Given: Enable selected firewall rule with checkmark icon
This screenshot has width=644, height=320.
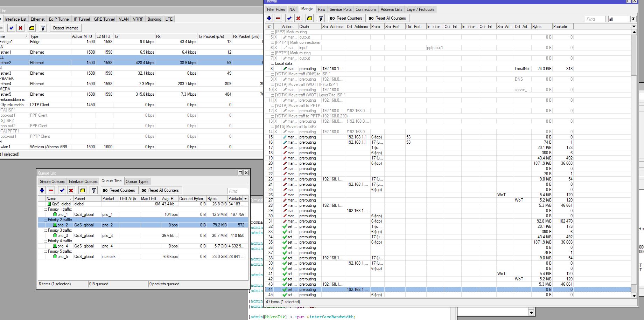Looking at the screenshot, I should click(x=289, y=18).
